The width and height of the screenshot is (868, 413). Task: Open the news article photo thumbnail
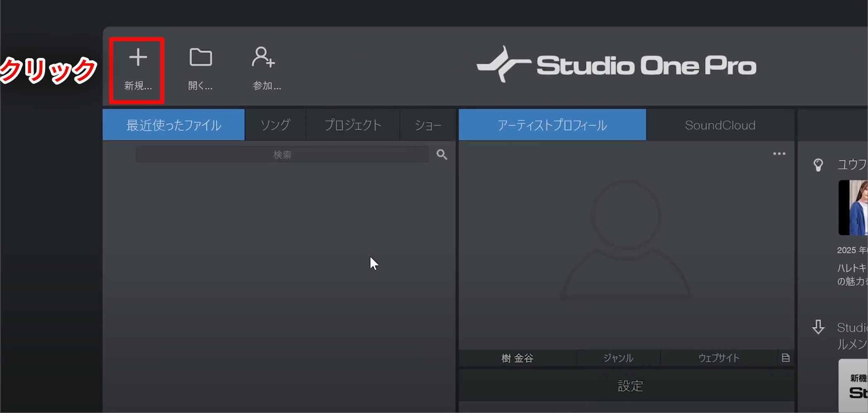pos(854,208)
